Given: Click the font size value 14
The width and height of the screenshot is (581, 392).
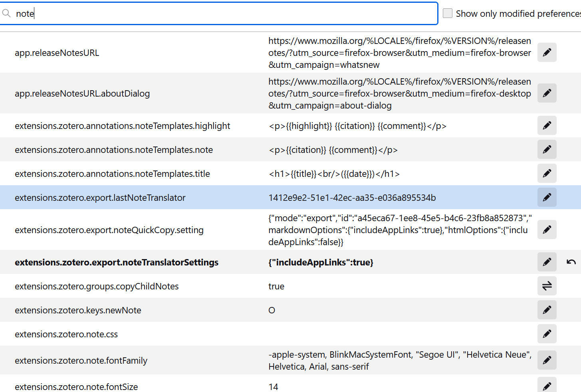Looking at the screenshot, I should click(274, 387).
